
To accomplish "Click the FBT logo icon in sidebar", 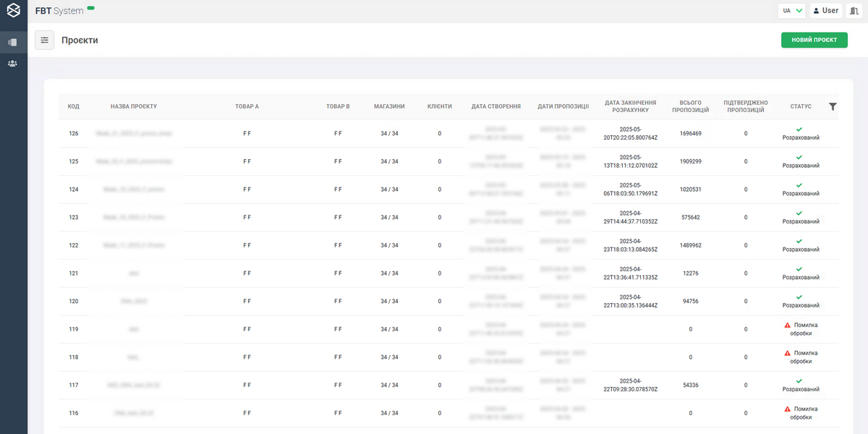I will (x=13, y=11).
